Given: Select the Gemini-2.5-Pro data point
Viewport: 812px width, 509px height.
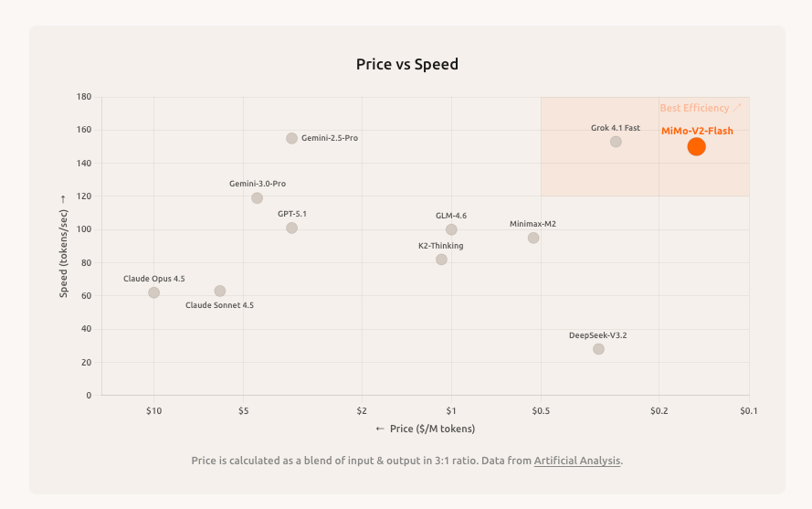Looking at the screenshot, I should pyautogui.click(x=291, y=138).
